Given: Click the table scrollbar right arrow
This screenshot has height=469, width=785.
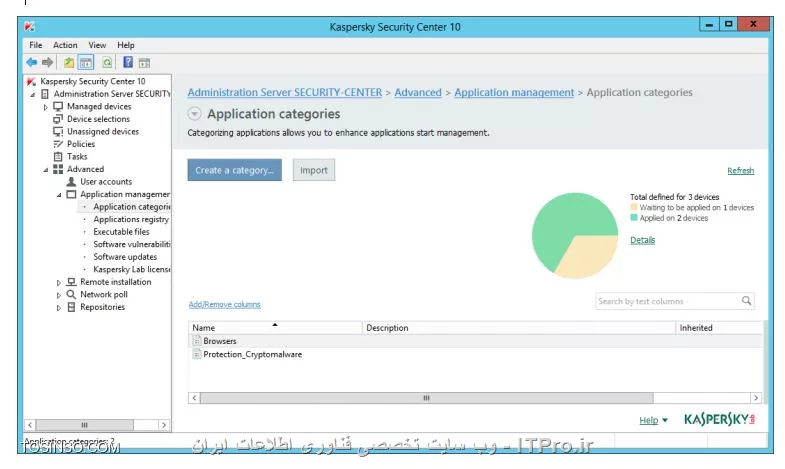Looking at the screenshot, I should 756,398.
